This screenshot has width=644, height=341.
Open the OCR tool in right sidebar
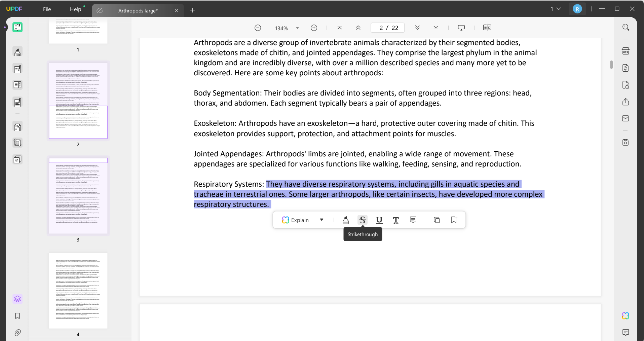(626, 51)
